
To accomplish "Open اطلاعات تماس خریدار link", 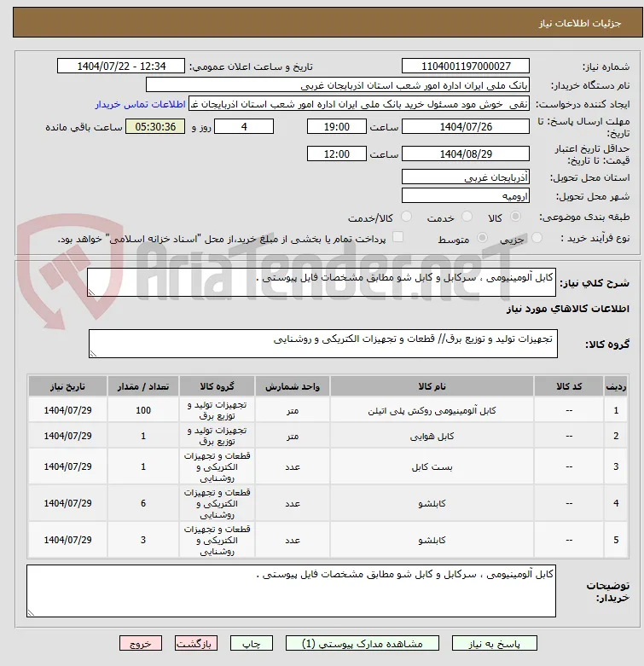I will [x=140, y=104].
